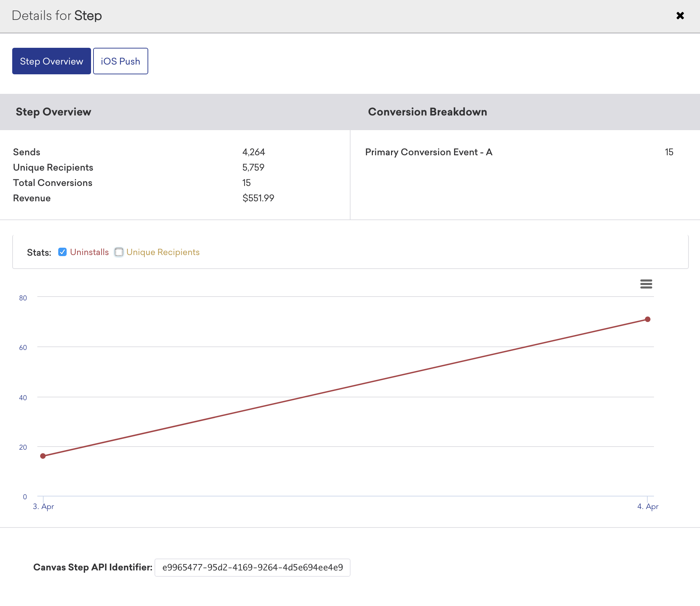Switch to the Step Overview tab
The height and width of the screenshot is (606, 700).
click(52, 61)
